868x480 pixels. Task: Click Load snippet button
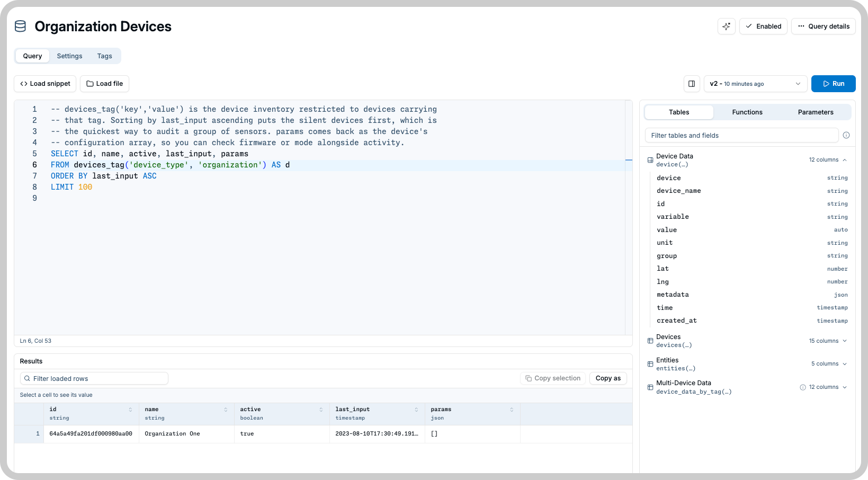[x=45, y=84]
